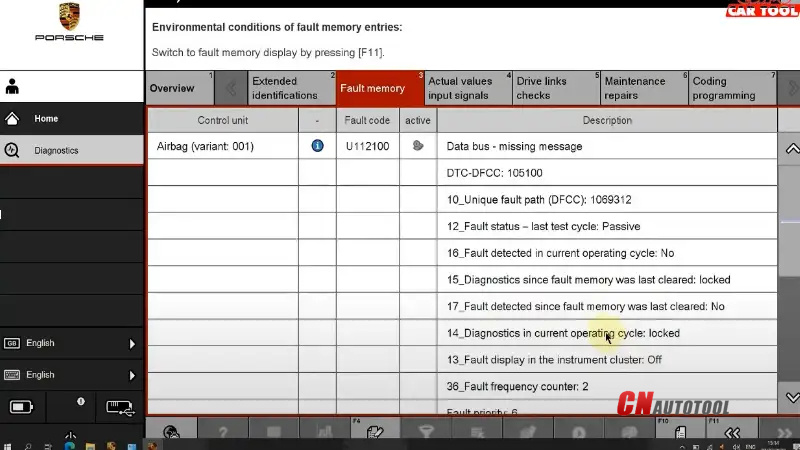
Task: Click the battery status icon
Action: tap(21, 407)
